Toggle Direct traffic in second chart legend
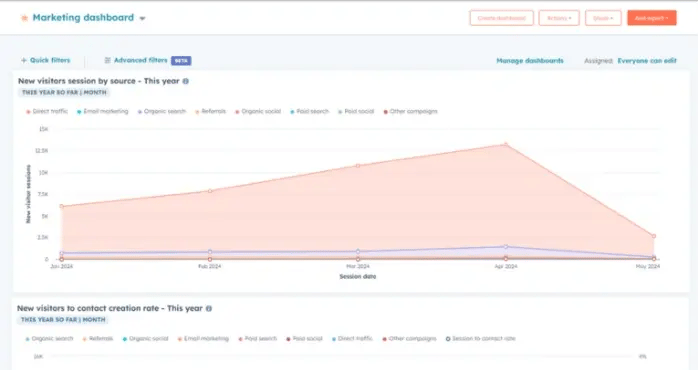Image resolution: width=700 pixels, height=370 pixels. 352,339
